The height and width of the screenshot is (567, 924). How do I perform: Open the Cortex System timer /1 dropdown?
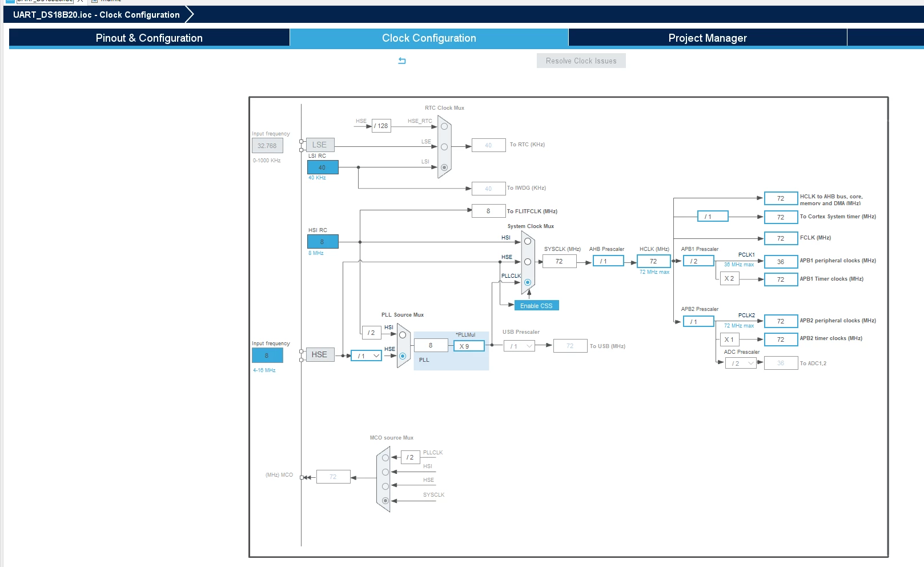[713, 216]
